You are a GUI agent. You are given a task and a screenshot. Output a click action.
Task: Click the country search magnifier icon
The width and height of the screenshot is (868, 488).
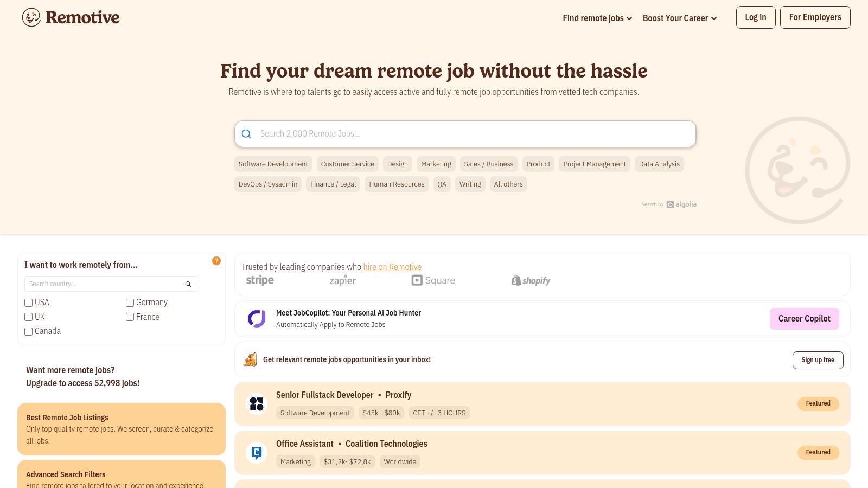point(188,284)
